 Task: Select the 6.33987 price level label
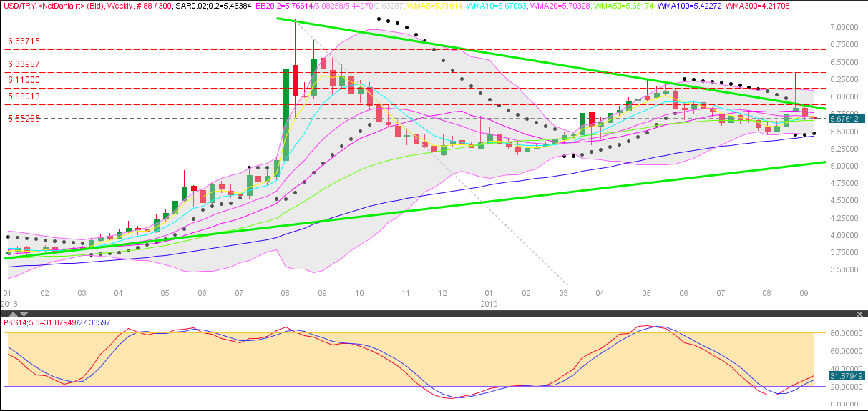click(x=24, y=64)
